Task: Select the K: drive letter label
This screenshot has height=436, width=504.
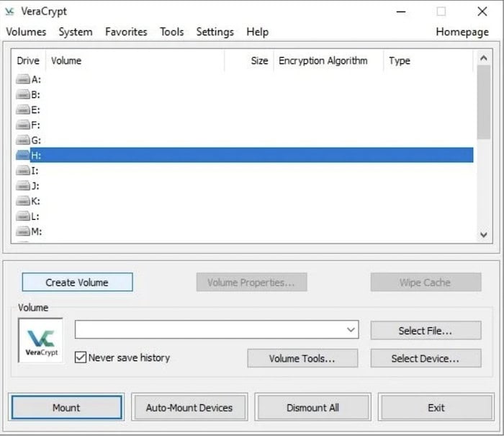Action: coord(35,202)
